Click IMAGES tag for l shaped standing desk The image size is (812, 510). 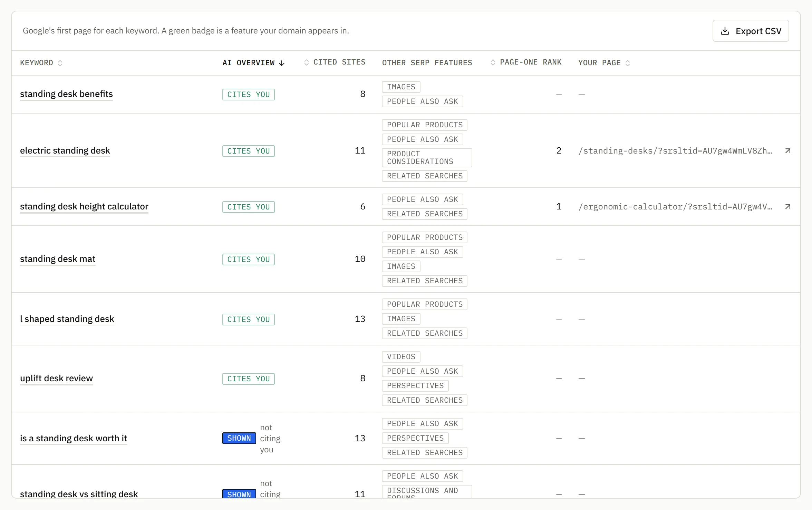click(401, 319)
